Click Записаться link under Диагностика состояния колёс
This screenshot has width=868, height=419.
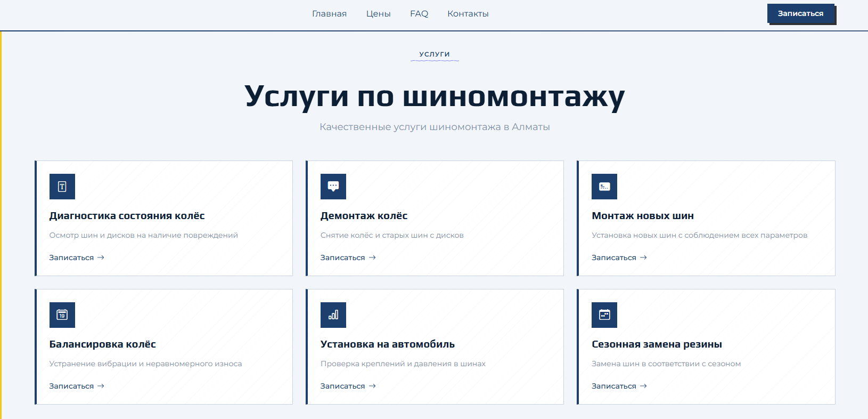tap(77, 257)
